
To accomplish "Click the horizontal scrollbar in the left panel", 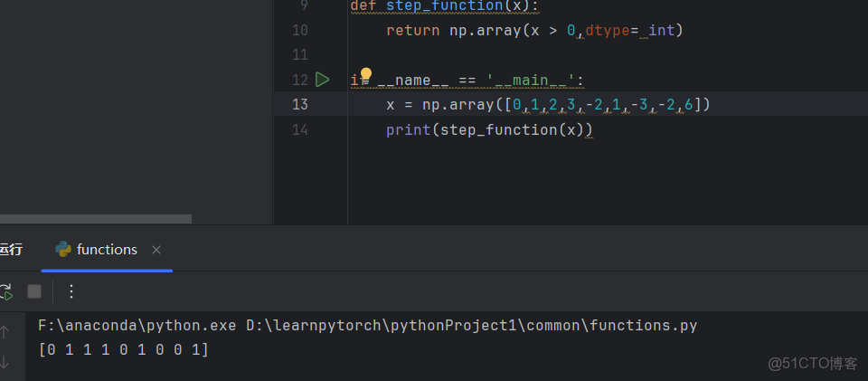I will [95, 219].
